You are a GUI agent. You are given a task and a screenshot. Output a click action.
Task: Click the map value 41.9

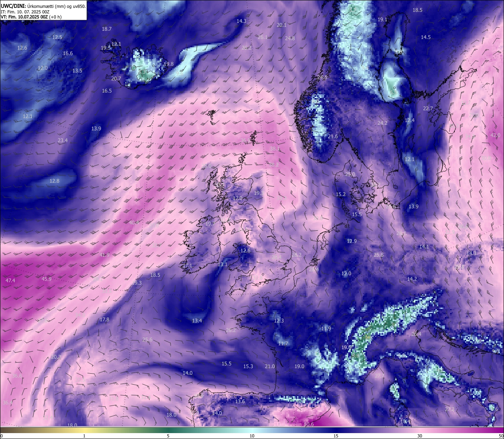tap(104, 255)
